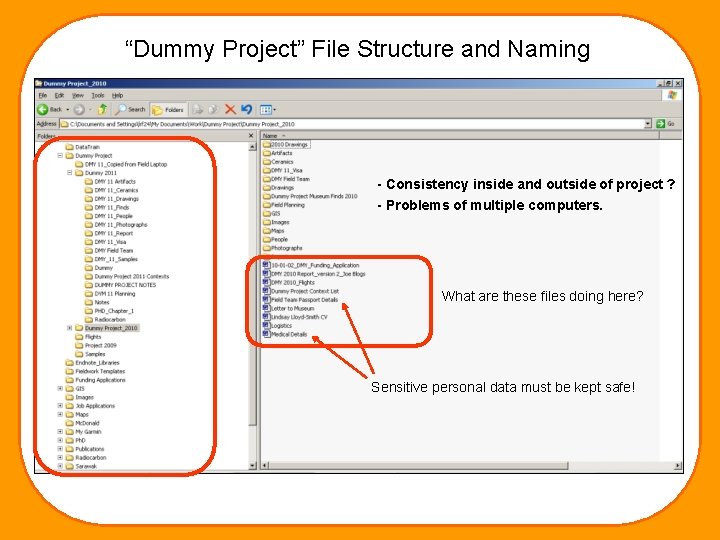Click the Letter to Museum document icon
Viewport: 720px width, 540px height.
point(266,308)
